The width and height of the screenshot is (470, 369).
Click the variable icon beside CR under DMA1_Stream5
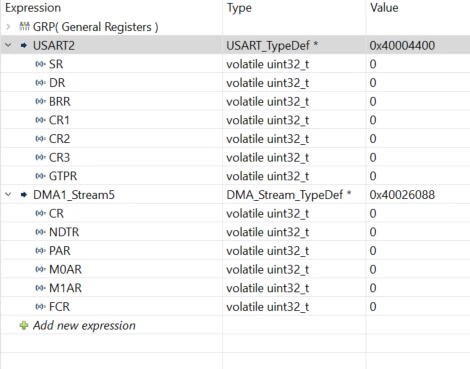(40, 213)
